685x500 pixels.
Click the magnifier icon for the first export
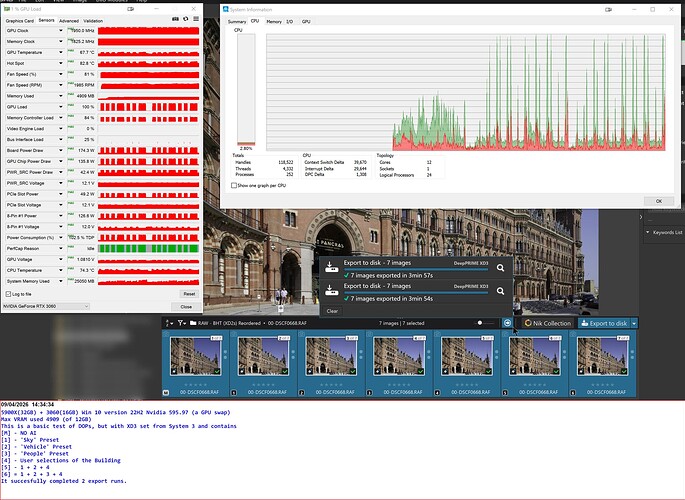pos(501,267)
